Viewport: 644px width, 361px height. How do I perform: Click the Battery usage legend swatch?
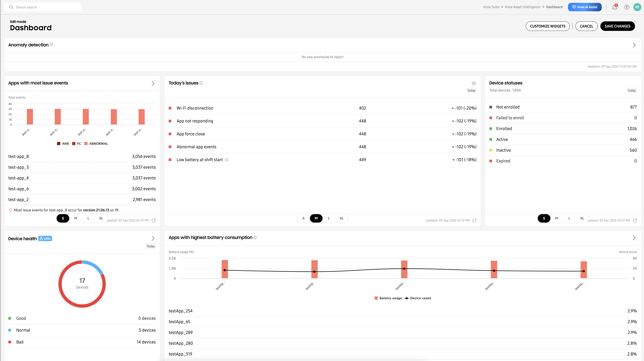point(376,298)
